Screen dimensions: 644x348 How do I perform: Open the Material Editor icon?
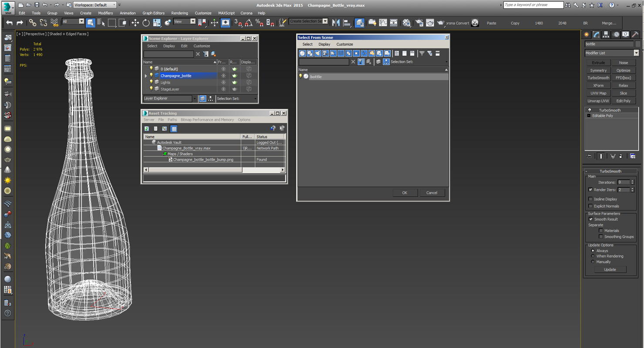pos(406,23)
